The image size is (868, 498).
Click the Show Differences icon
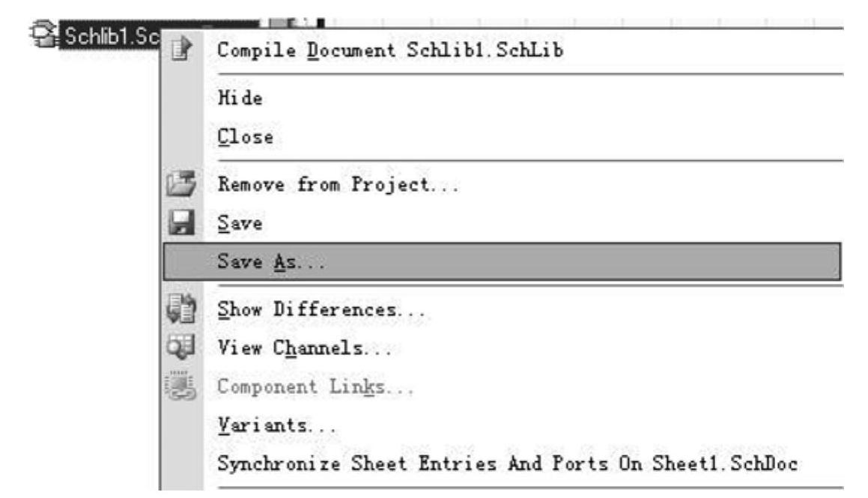181,309
